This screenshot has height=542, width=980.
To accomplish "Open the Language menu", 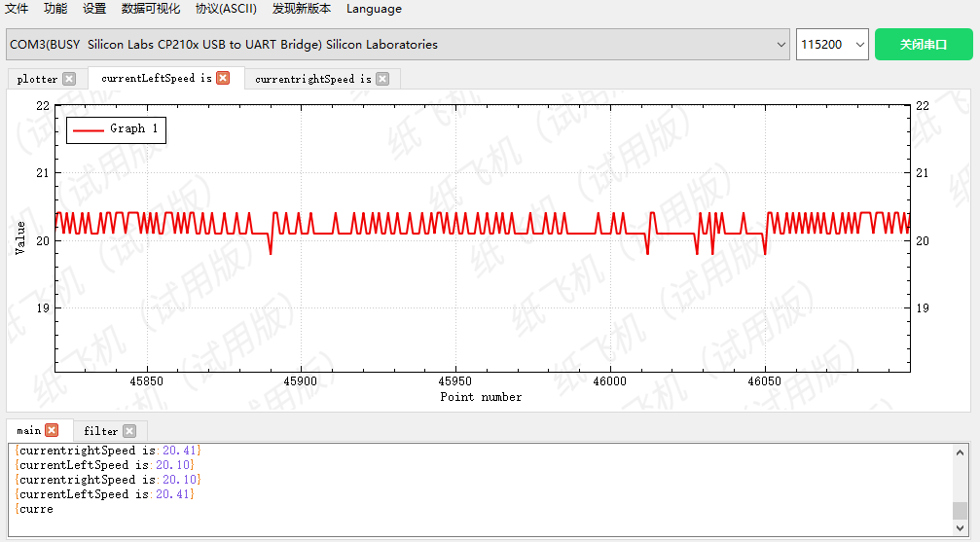I will [374, 9].
